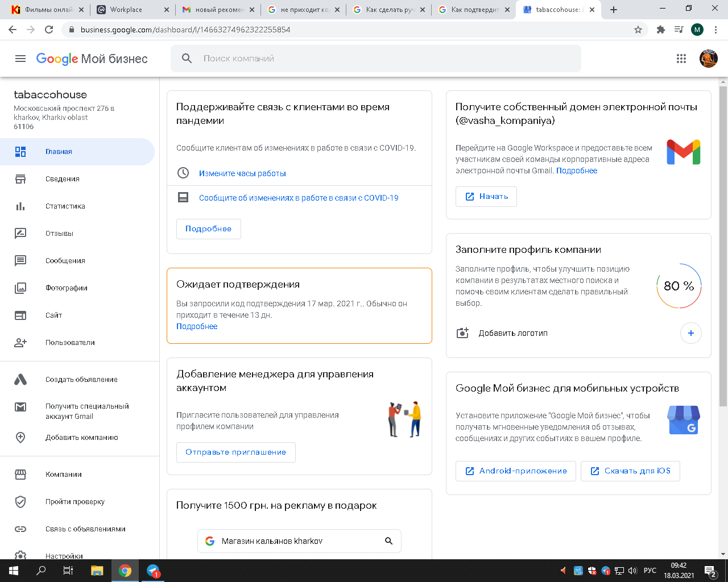Click the COVID-19 post icon
728x582 pixels.
183,197
